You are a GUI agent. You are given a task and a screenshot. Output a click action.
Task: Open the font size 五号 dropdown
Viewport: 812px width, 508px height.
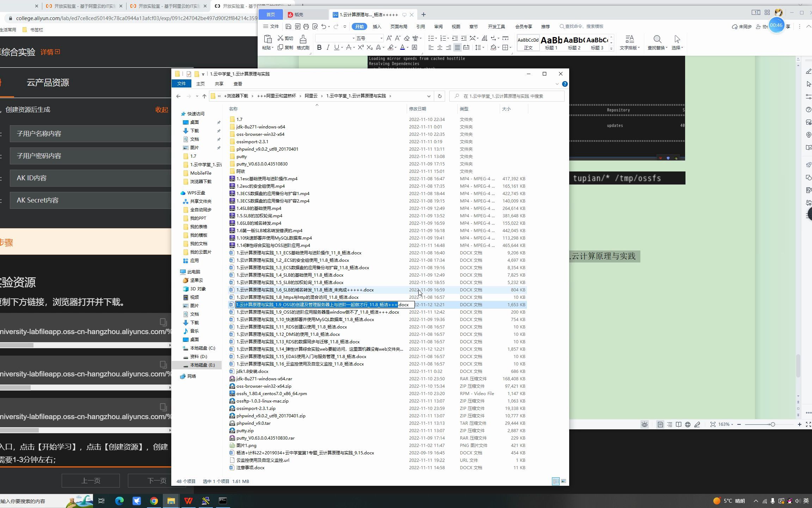[381, 38]
